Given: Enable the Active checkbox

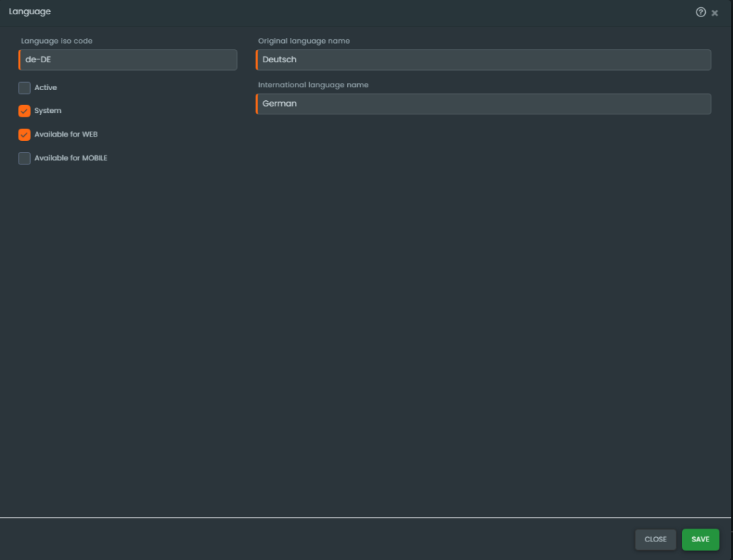Looking at the screenshot, I should (24, 88).
